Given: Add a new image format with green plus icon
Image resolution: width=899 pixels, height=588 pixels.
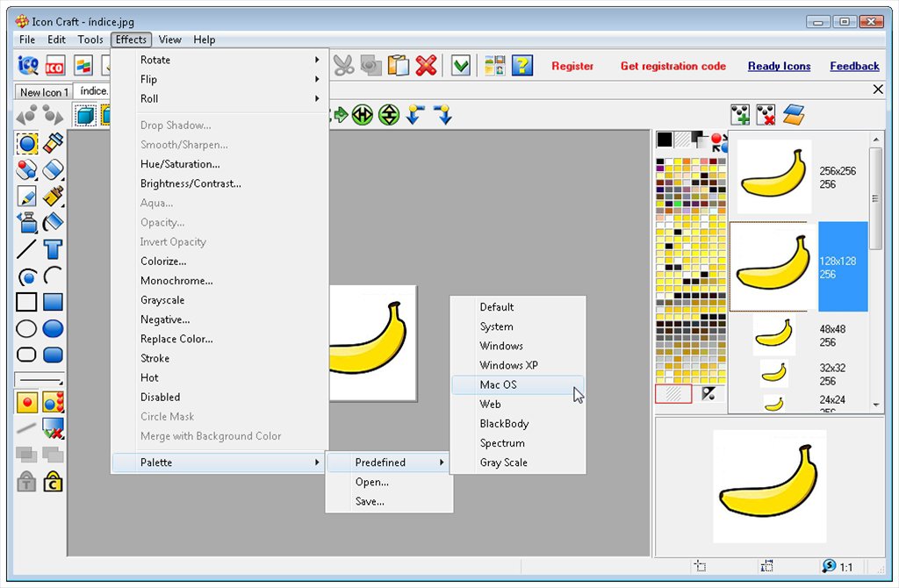Looking at the screenshot, I should click(x=740, y=114).
